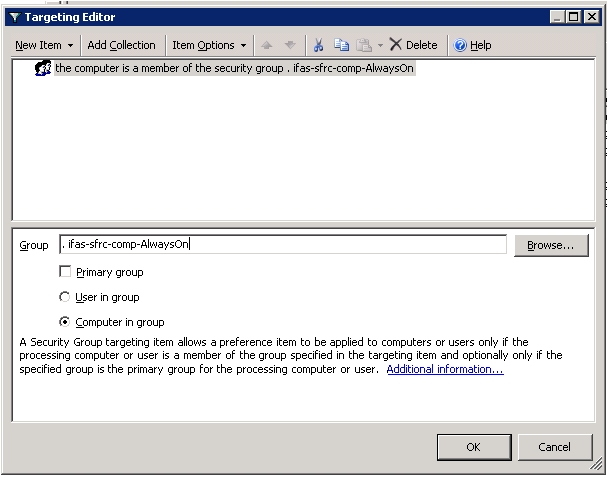
Task: Click the Paste clipboard icon
Action: [x=364, y=45]
